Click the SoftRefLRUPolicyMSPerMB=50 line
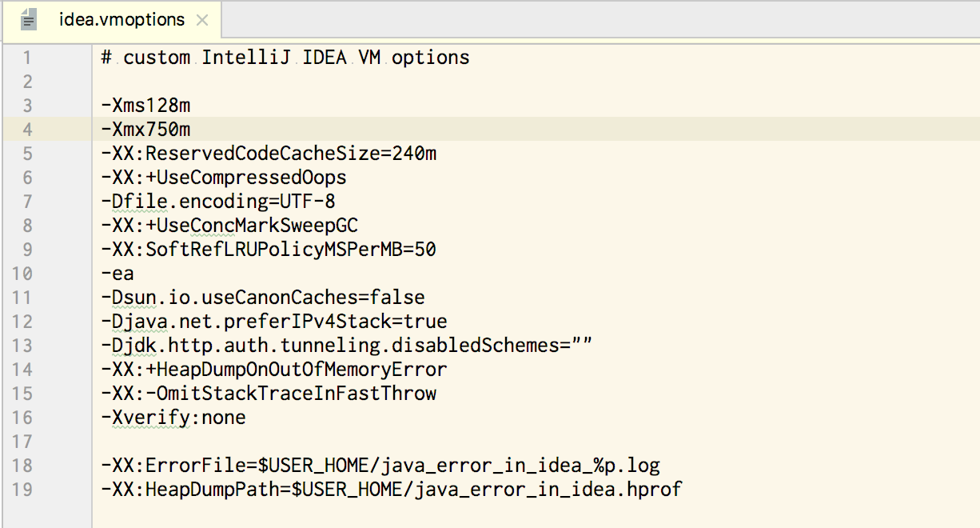 269,249
